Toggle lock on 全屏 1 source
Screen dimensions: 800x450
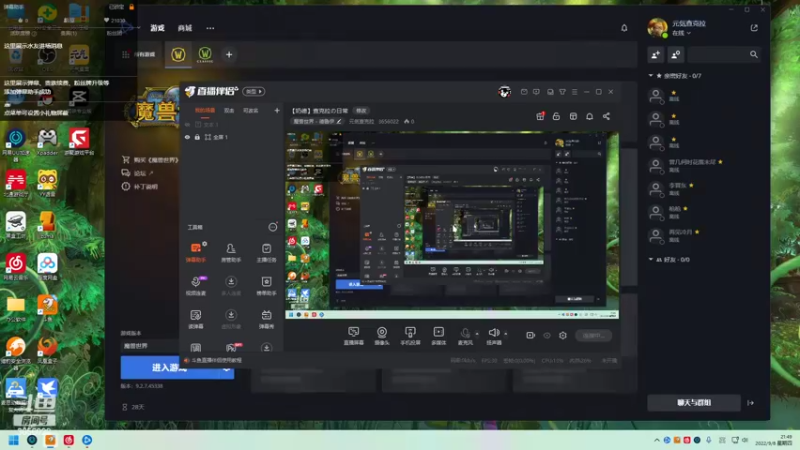[x=197, y=137]
